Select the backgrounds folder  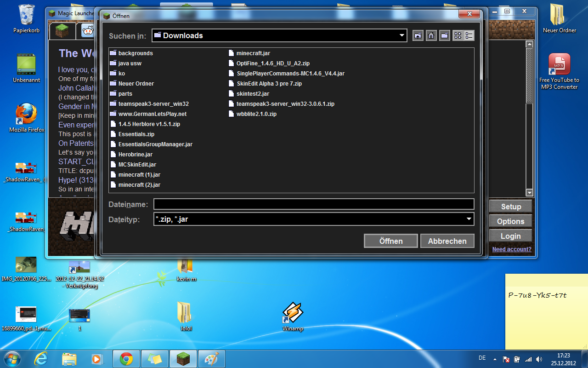(135, 53)
